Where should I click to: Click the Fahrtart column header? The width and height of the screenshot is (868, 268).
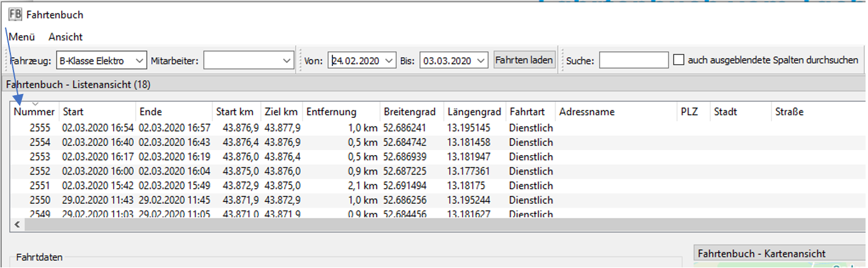click(529, 112)
